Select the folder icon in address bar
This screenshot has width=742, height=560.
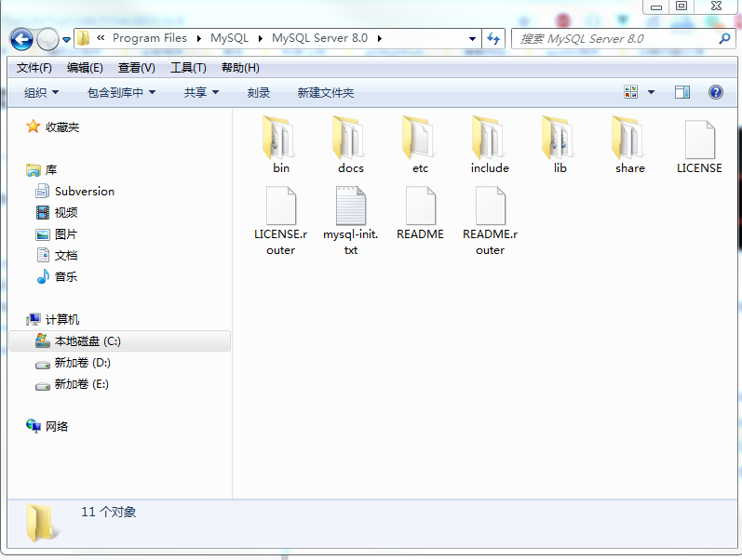pos(83,38)
